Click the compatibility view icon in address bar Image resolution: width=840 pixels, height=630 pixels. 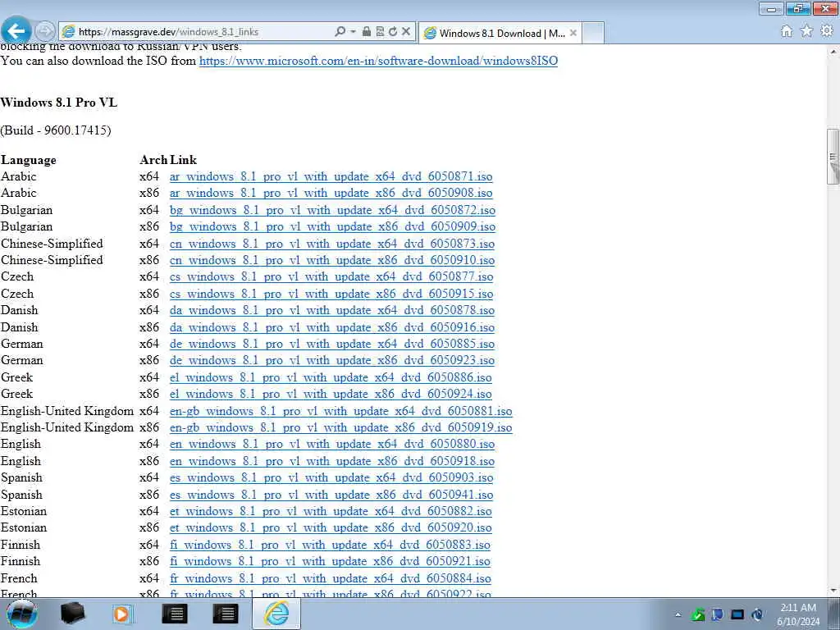380,32
